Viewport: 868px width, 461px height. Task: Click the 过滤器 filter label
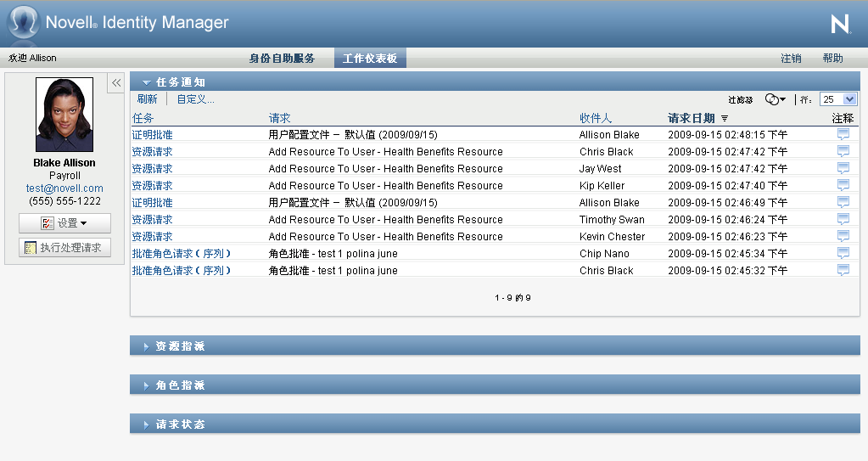(741, 99)
